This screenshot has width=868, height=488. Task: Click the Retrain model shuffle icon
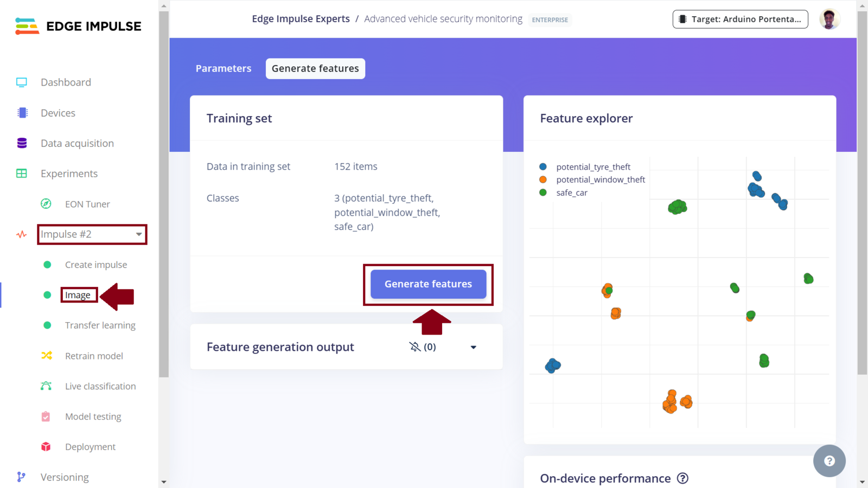pyautogui.click(x=47, y=356)
